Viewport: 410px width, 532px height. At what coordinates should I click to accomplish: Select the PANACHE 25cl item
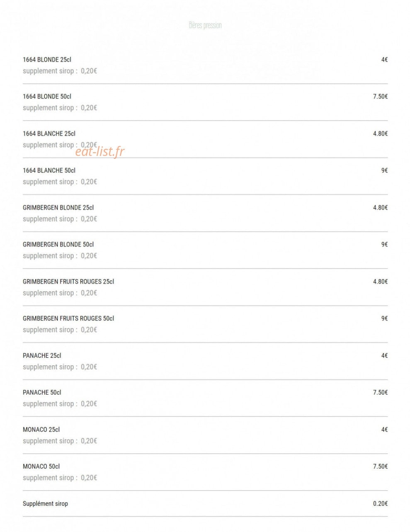(42, 355)
